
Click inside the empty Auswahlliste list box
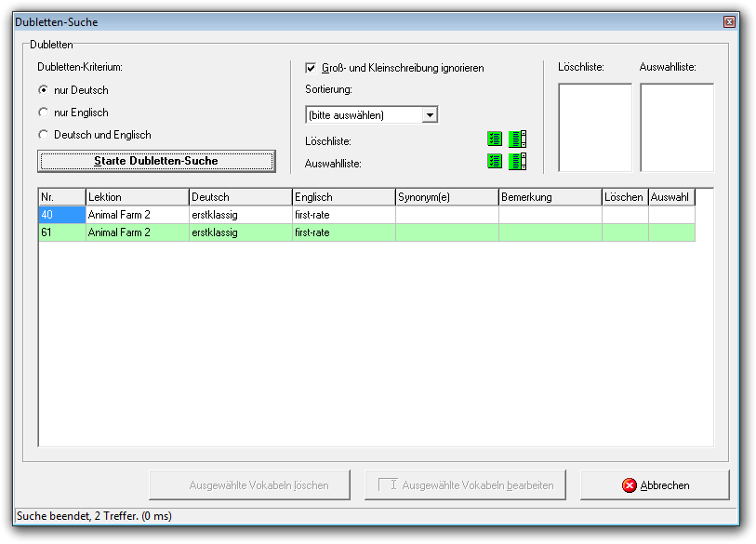[x=676, y=127]
